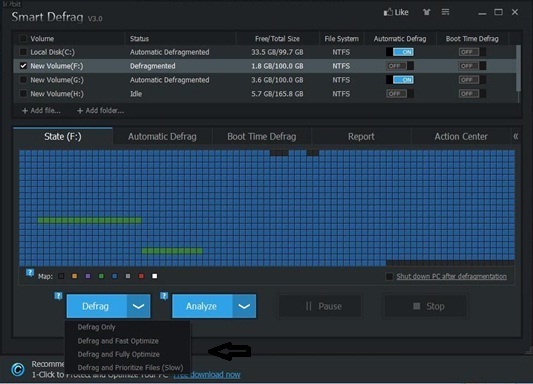Click help icon left of Analyze button
Screen dimensions: 533x384
(x=164, y=296)
